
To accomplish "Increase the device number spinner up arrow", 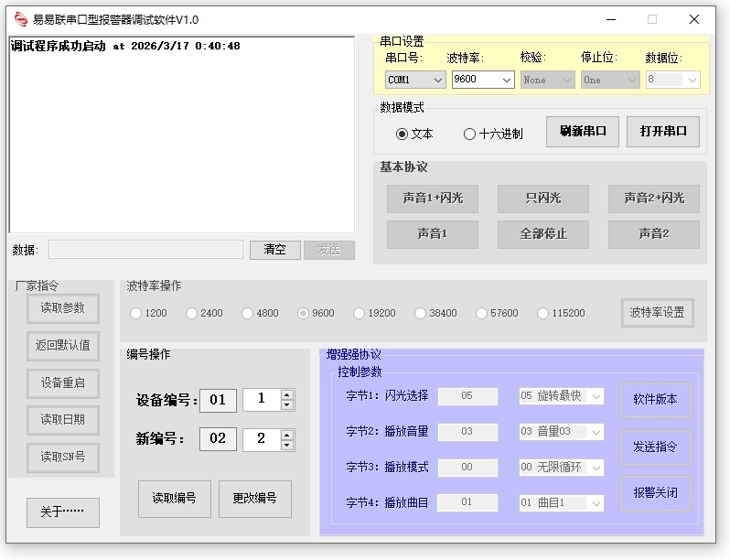I will click(x=287, y=394).
